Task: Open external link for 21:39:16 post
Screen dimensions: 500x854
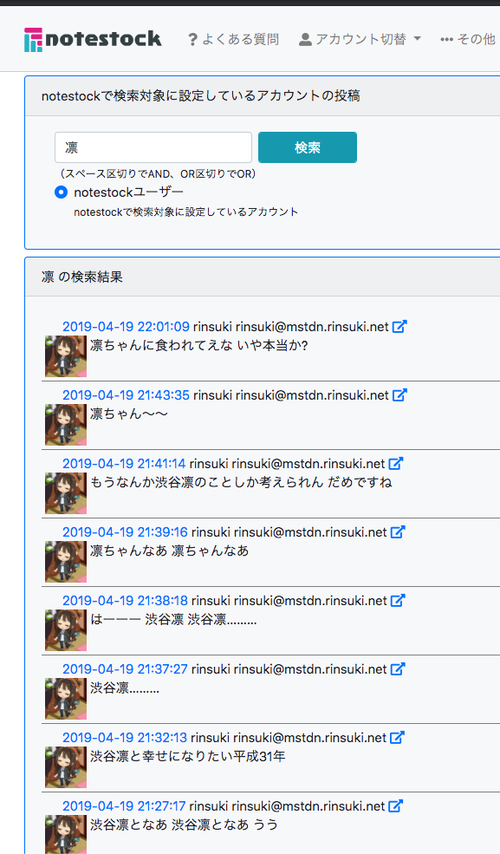Action: click(x=398, y=532)
